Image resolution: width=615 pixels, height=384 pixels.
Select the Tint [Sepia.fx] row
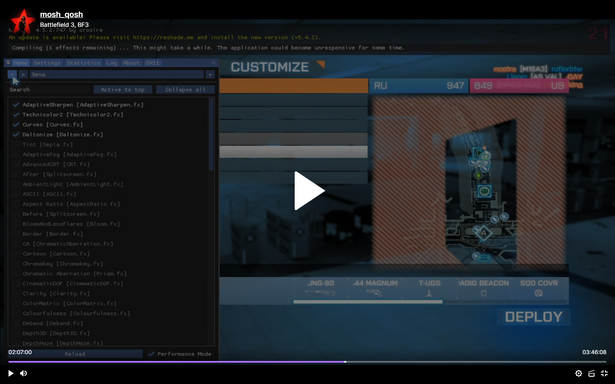coord(47,144)
